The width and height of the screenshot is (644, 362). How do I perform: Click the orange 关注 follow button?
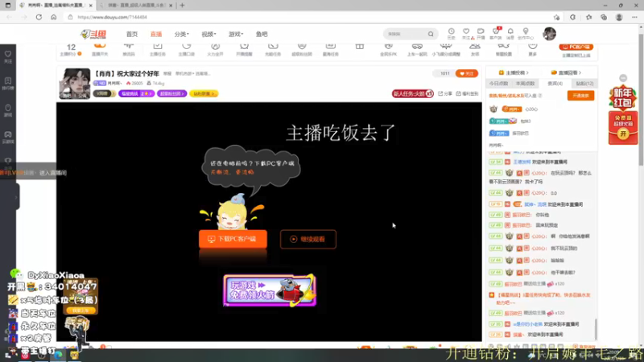coord(467,73)
